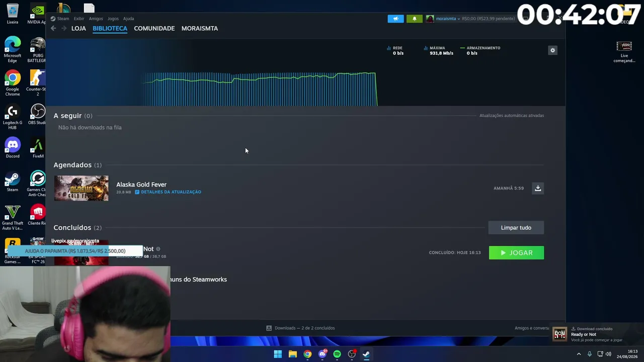The width and height of the screenshot is (644, 362).
Task: Select the Microsoft Edge desktop icon
Action: tap(13, 49)
